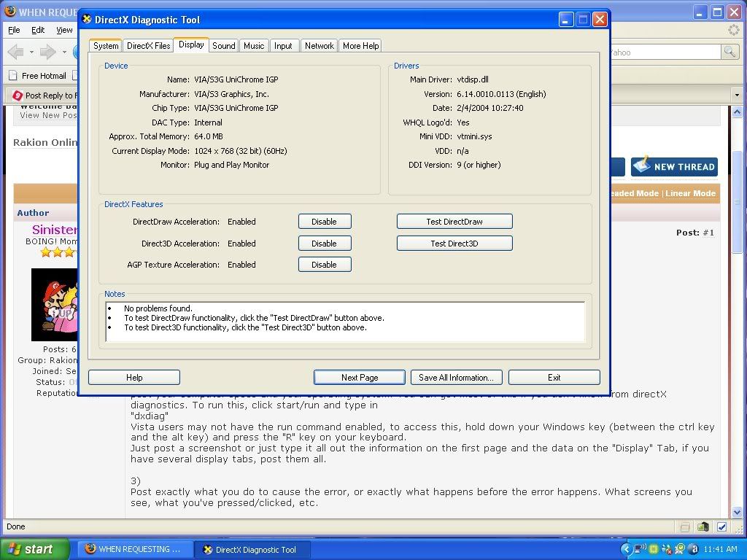This screenshot has width=747, height=560.
Task: Select DirectX Diagnostic Tool taskbar item
Action: [252, 549]
